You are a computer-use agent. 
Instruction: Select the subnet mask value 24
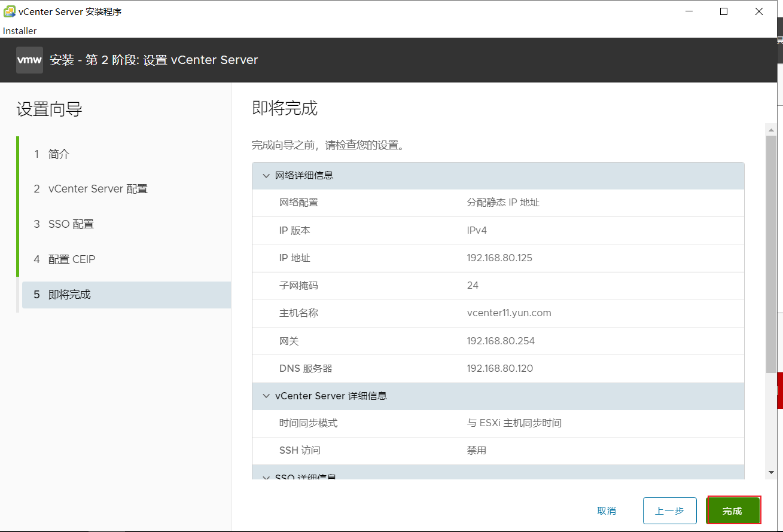[473, 285]
